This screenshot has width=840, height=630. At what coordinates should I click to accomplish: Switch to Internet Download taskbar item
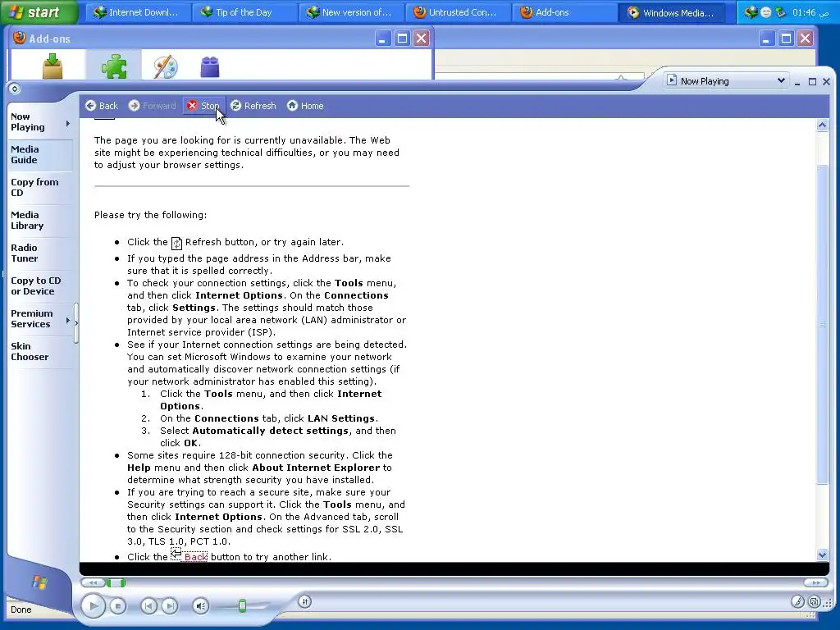136,12
